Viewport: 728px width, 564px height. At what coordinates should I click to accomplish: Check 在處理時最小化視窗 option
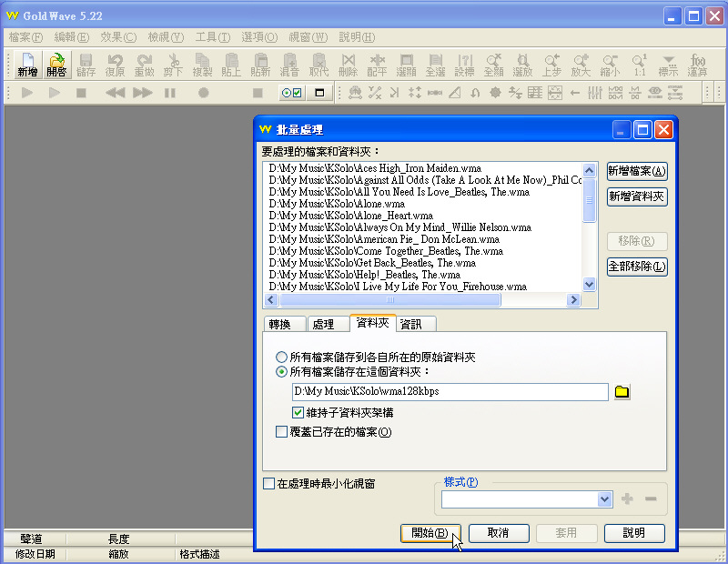point(268,484)
